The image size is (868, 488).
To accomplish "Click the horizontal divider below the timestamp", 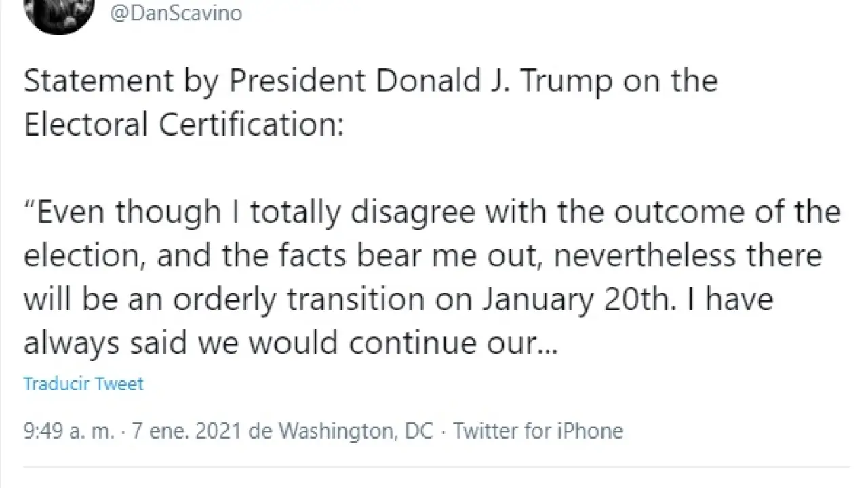I will [434, 467].
